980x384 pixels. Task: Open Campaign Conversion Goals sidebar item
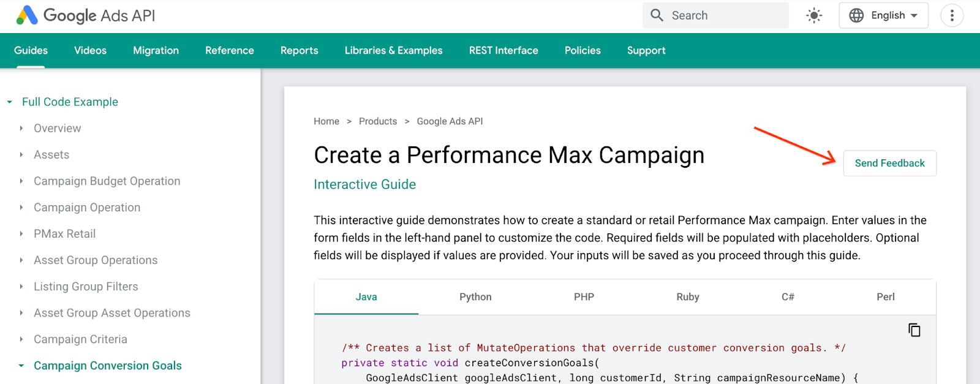pyautogui.click(x=108, y=366)
